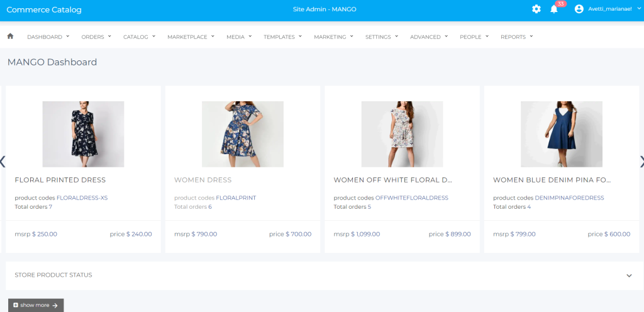
Task: Open the Floral Printed Dress product image
Action: pos(84,134)
